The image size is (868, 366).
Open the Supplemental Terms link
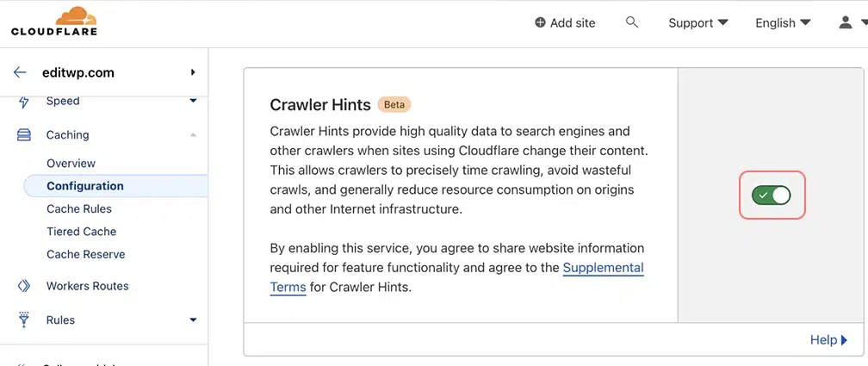(x=603, y=269)
